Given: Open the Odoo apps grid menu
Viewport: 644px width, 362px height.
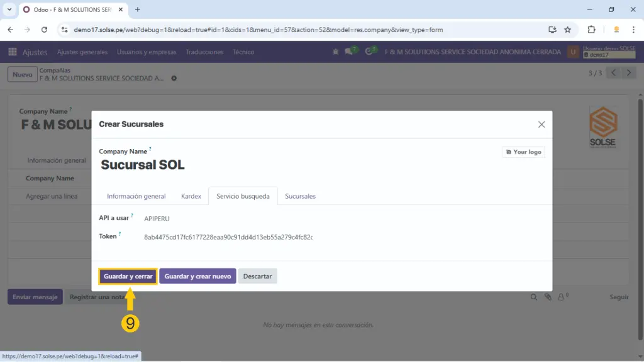Looking at the screenshot, I should [x=13, y=52].
